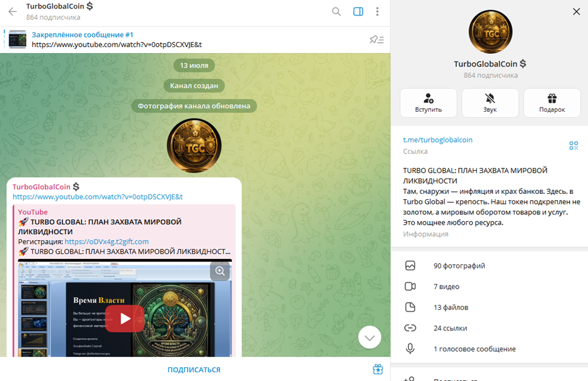Open search in the channel
This screenshot has width=588, height=381.
coord(336,11)
